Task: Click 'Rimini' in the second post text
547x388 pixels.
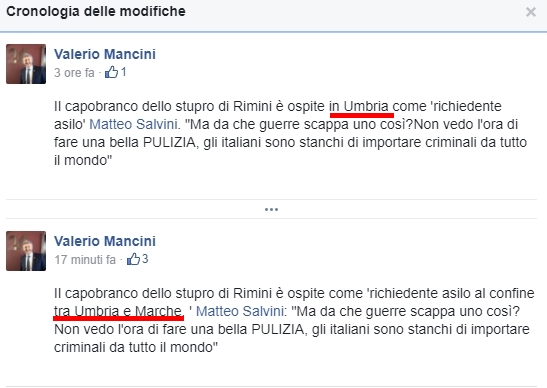Action: pyautogui.click(x=252, y=293)
